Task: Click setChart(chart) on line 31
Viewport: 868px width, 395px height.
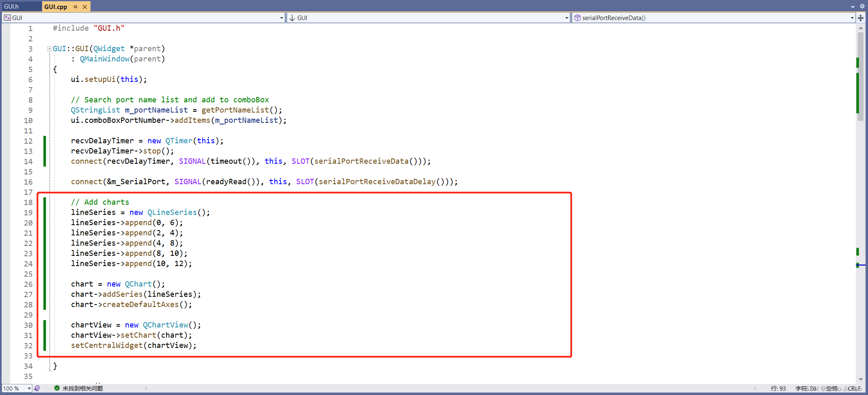Action: coord(154,335)
